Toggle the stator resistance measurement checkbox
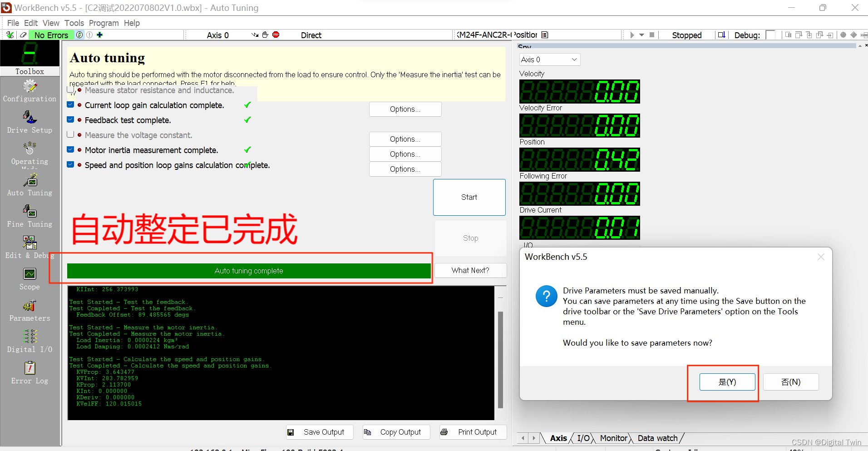 70,90
